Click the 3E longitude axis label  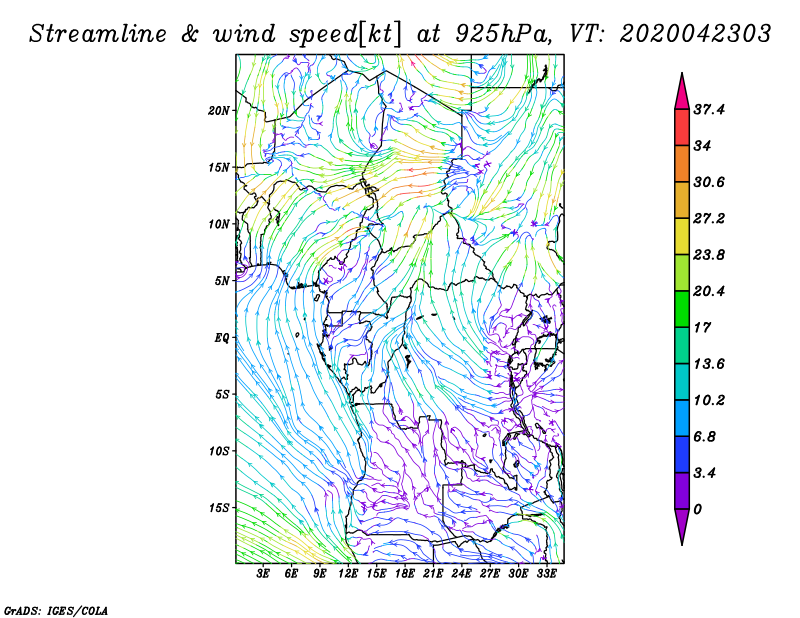tap(263, 574)
